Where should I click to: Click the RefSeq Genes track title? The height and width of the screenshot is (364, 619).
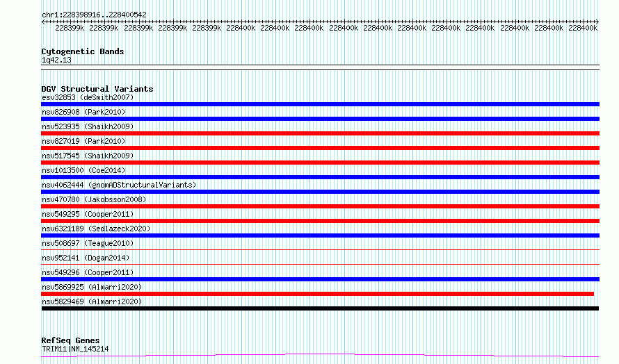tap(70, 340)
